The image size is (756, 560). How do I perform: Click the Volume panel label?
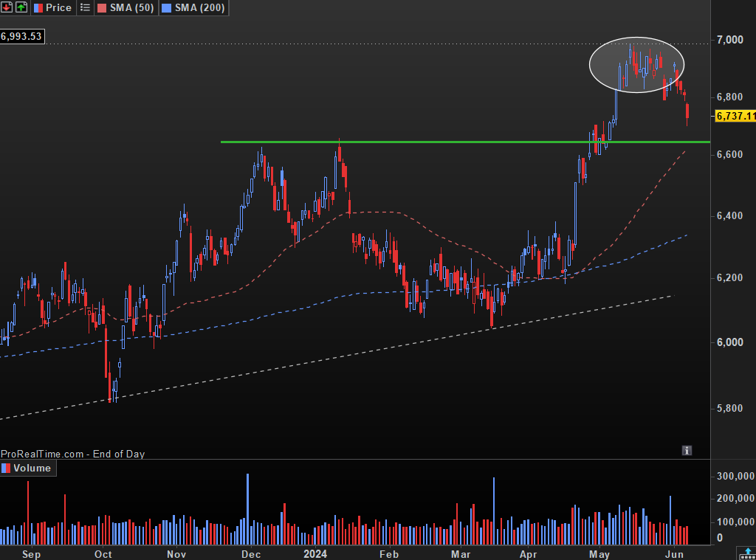(x=32, y=468)
